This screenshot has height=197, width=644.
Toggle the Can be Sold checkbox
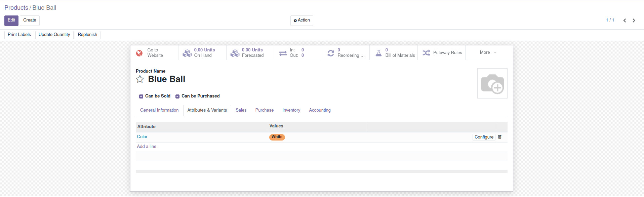tap(141, 96)
